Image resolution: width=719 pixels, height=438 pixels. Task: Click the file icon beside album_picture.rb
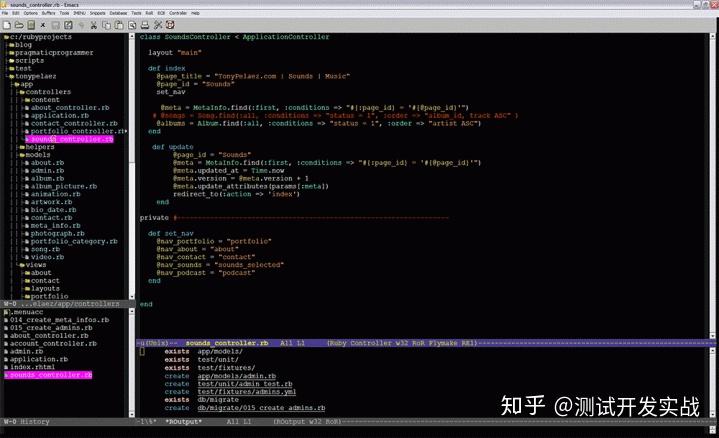27,187
